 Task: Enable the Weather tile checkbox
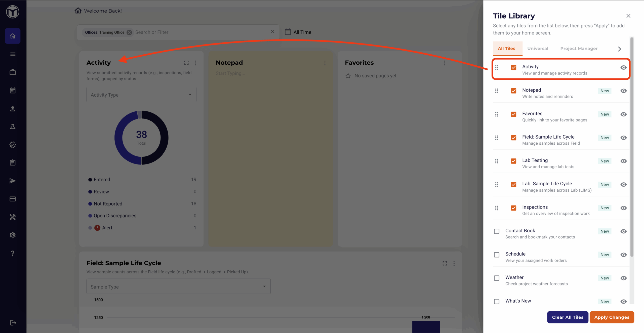(497, 278)
